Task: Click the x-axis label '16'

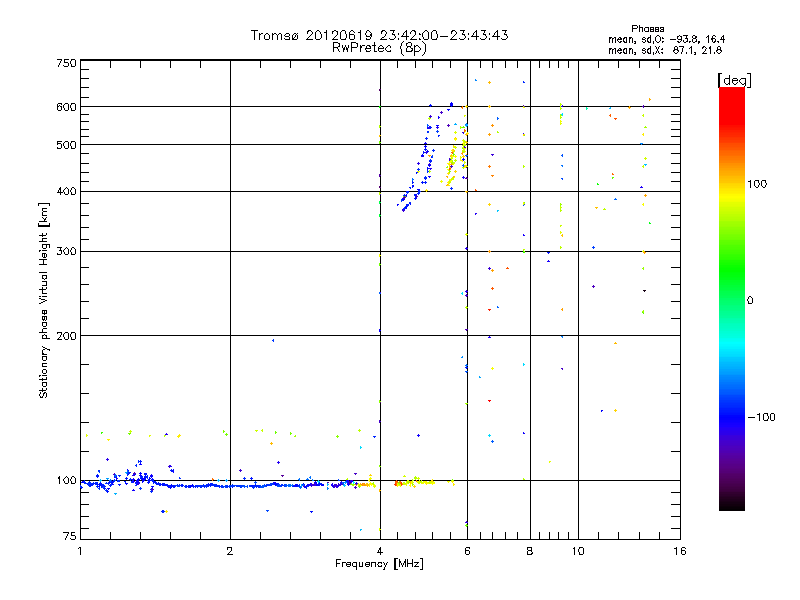Action: point(680,551)
